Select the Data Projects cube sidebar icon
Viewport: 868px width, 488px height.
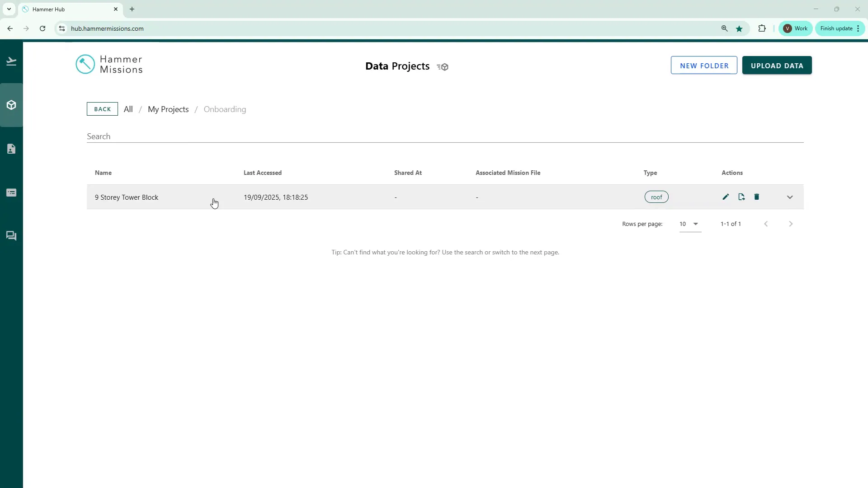point(11,105)
